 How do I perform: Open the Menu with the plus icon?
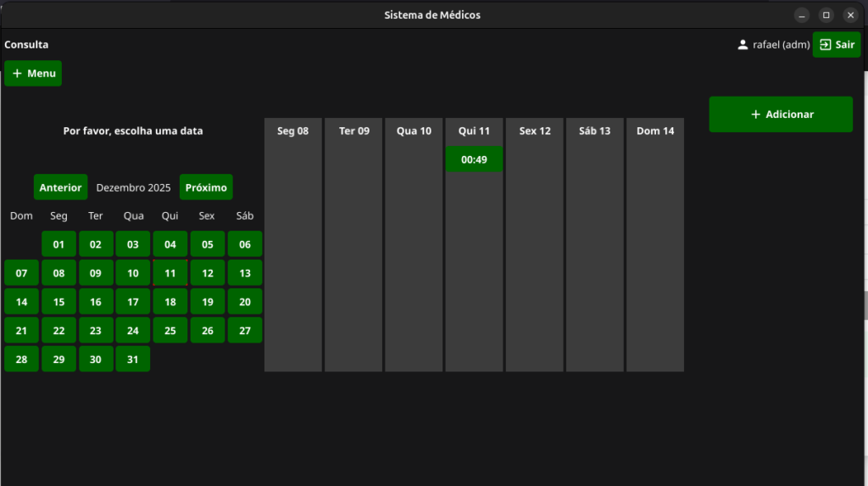33,74
